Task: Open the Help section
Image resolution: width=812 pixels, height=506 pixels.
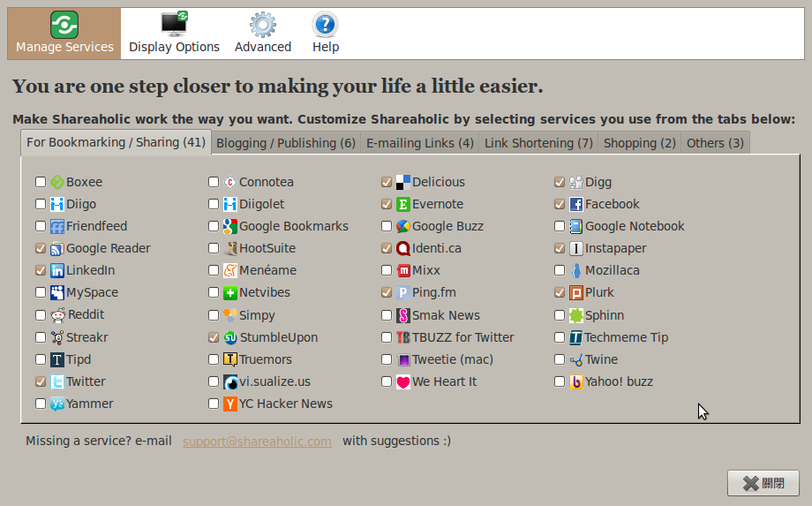Action: click(325, 34)
